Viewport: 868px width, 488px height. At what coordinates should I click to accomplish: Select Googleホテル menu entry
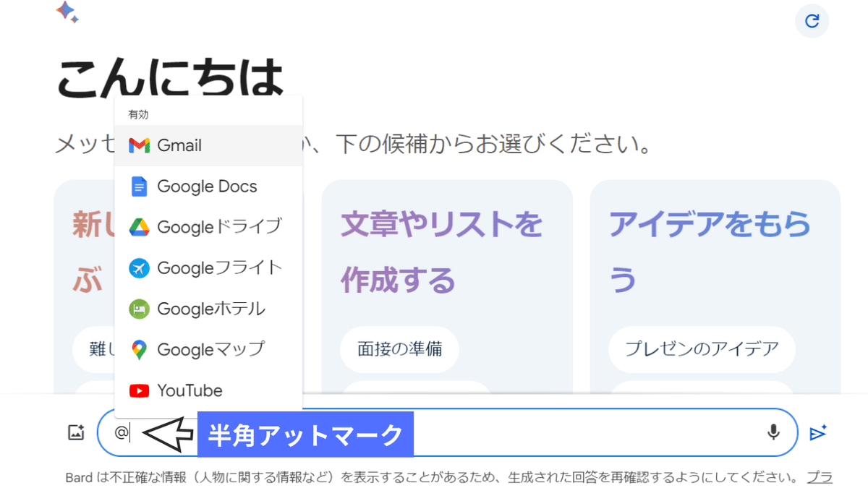coord(208,309)
